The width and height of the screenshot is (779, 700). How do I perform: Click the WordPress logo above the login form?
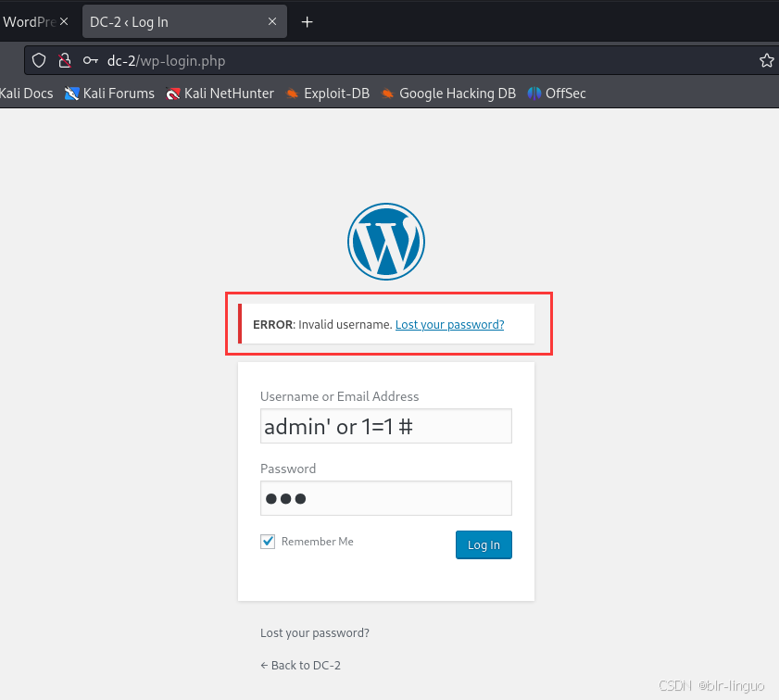pos(386,242)
